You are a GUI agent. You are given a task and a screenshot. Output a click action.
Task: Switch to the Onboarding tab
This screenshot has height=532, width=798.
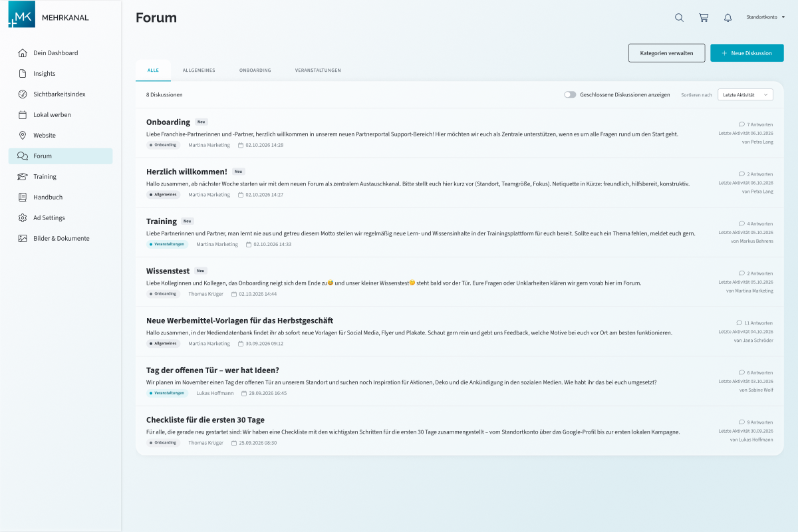tap(255, 70)
